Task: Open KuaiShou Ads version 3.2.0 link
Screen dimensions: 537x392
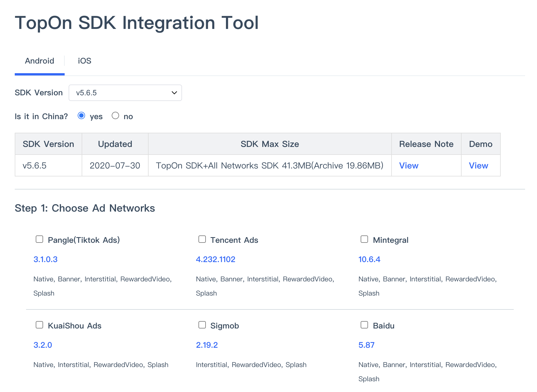Action: 43,345
